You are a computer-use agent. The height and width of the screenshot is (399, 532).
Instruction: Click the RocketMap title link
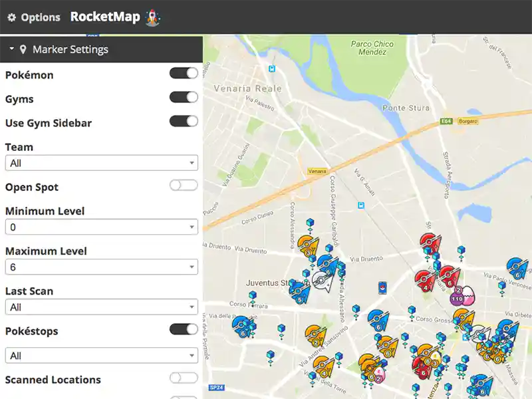(x=105, y=17)
